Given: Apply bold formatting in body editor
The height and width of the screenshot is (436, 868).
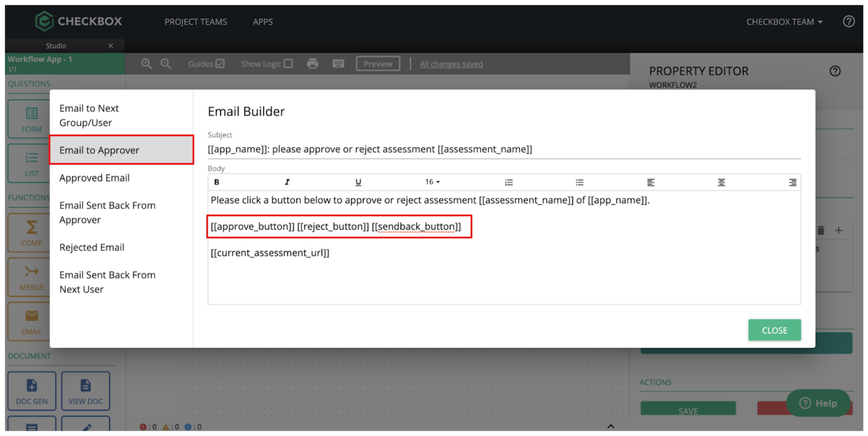Looking at the screenshot, I should click(216, 182).
